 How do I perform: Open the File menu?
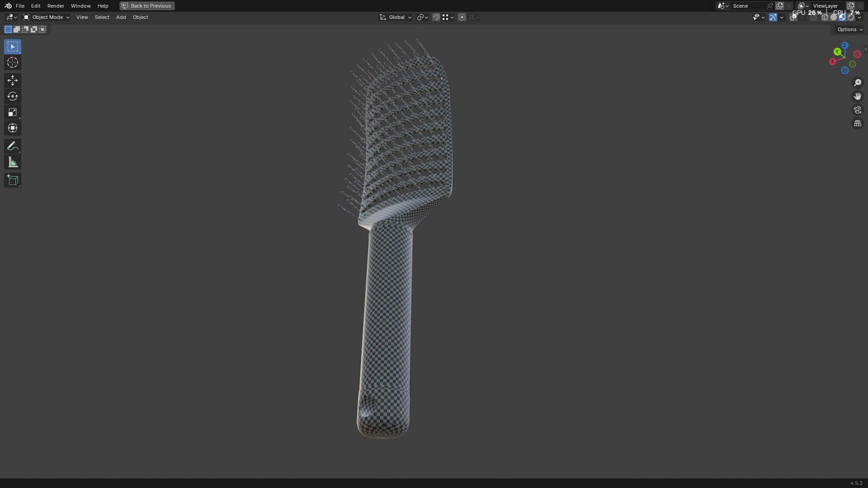click(20, 6)
